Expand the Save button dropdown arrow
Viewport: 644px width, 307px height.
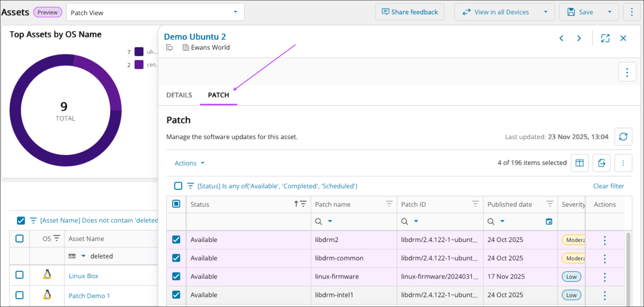pos(609,12)
